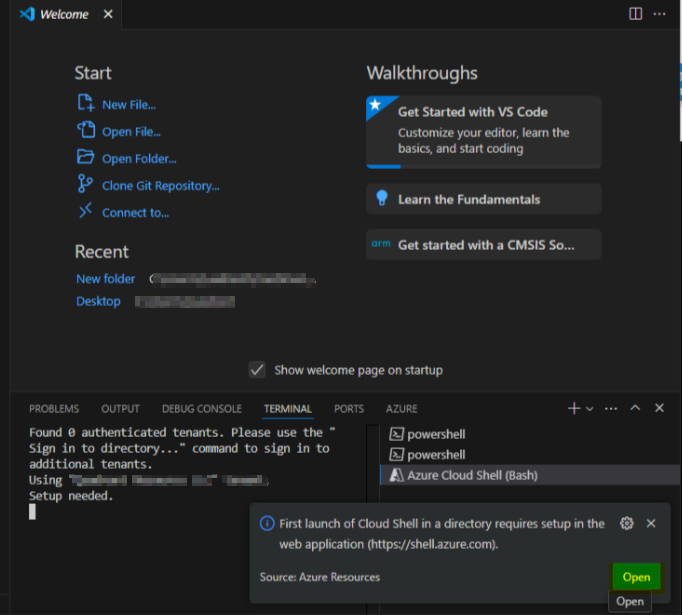
Task: Click the Open Folder icon
Action: coord(85,157)
